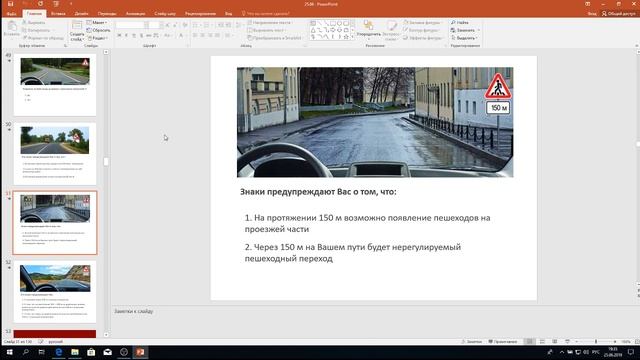Open the Переходы (Transitions) ribbon tab
The height and width of the screenshot is (360, 640).
tap(107, 13)
